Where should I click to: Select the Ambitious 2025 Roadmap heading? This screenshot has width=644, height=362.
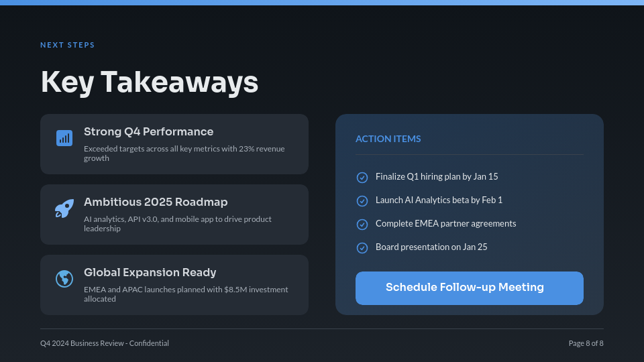point(156,202)
